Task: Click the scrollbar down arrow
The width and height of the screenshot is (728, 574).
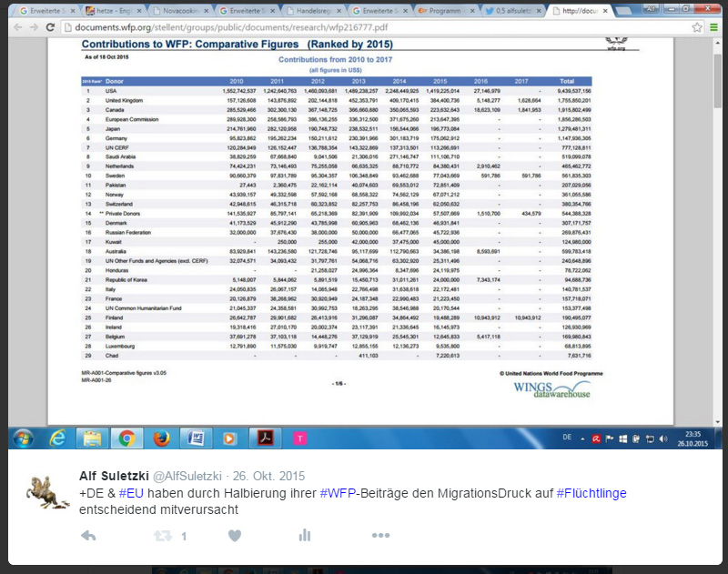Action: pyautogui.click(x=717, y=421)
